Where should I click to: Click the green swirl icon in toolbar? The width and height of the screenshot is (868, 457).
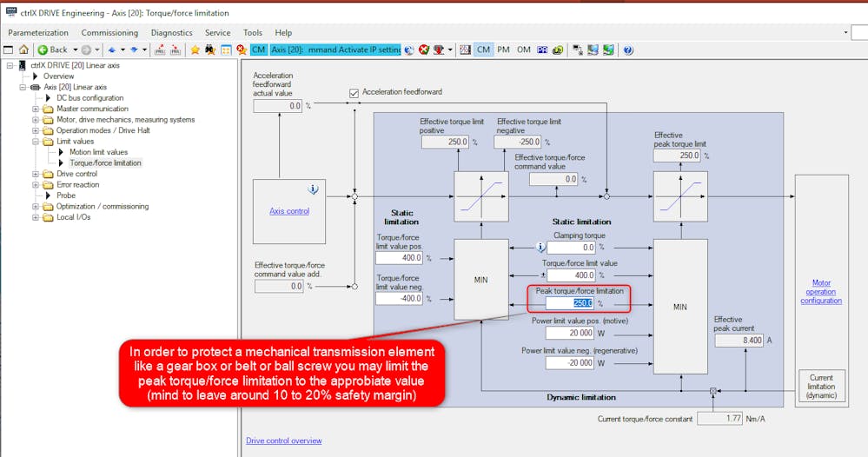[x=558, y=50]
